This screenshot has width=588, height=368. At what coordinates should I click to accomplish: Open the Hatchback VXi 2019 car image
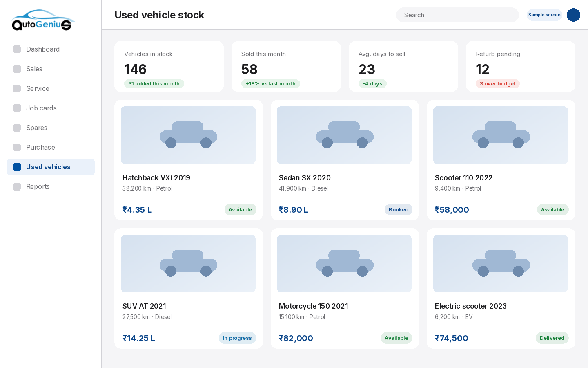pyautogui.click(x=188, y=135)
